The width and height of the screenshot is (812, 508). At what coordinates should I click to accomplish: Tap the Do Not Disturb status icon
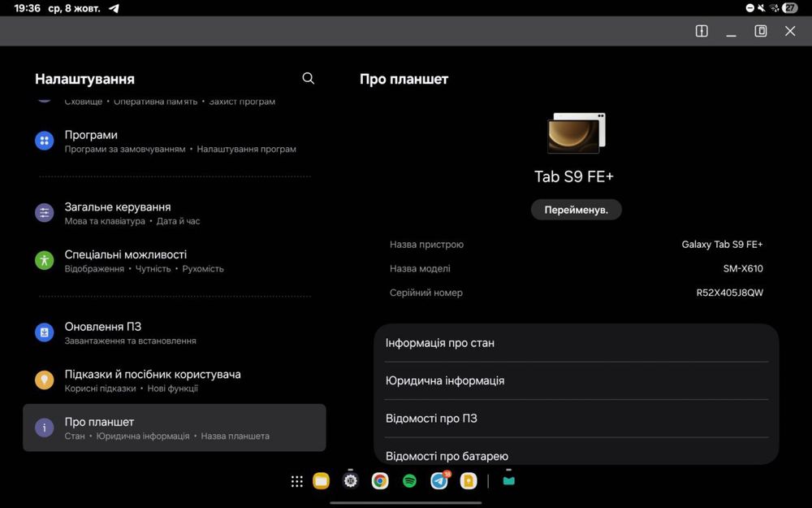(x=749, y=8)
